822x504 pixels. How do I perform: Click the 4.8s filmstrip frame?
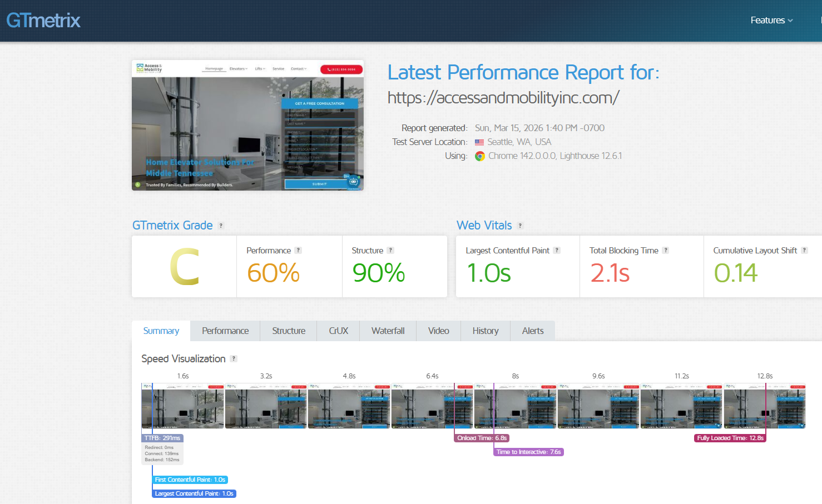click(x=349, y=406)
